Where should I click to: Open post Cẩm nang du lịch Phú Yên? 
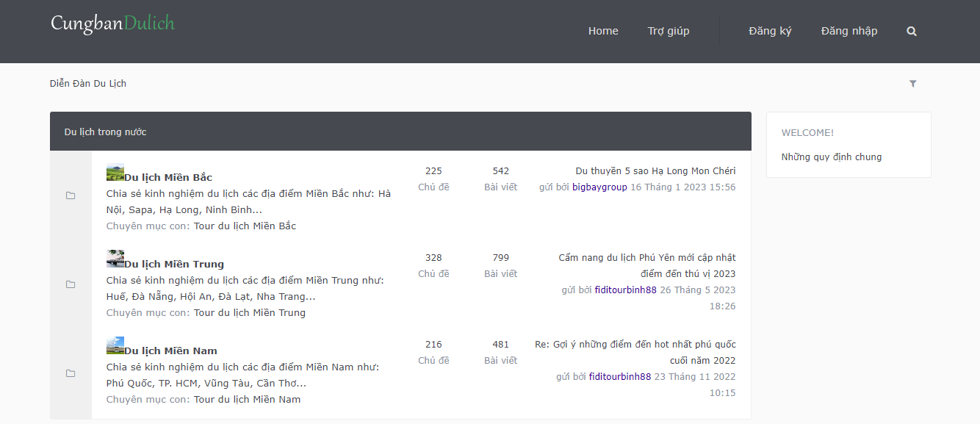(x=646, y=266)
